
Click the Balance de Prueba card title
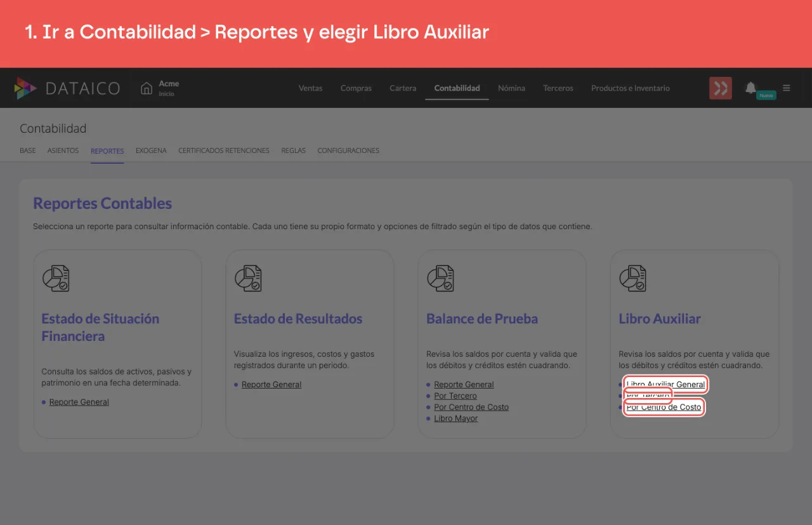(x=482, y=319)
